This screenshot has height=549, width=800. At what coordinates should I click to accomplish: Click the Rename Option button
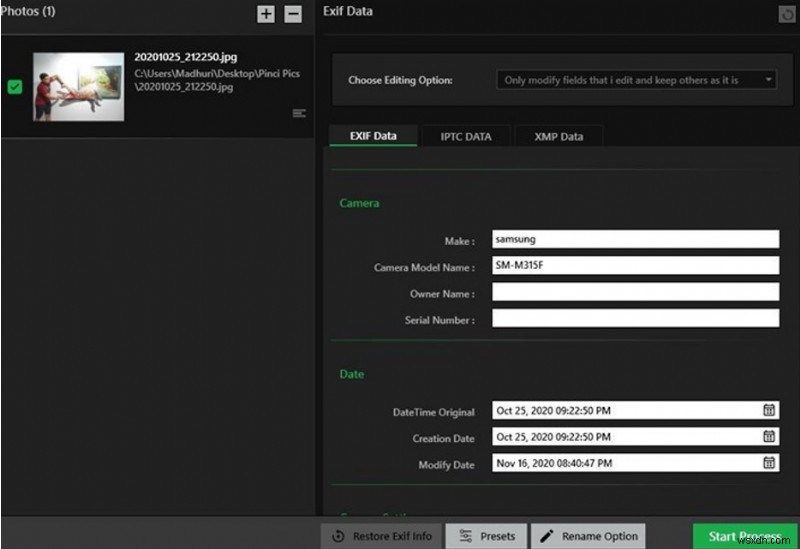click(x=588, y=536)
